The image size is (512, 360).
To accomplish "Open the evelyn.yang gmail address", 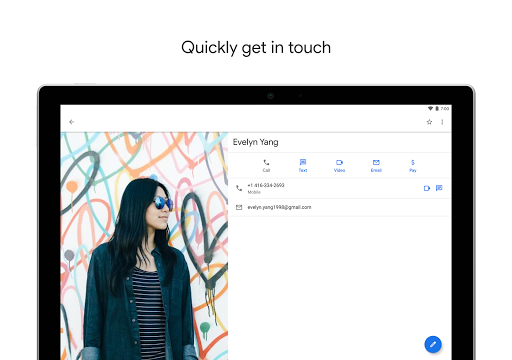I will click(279, 207).
